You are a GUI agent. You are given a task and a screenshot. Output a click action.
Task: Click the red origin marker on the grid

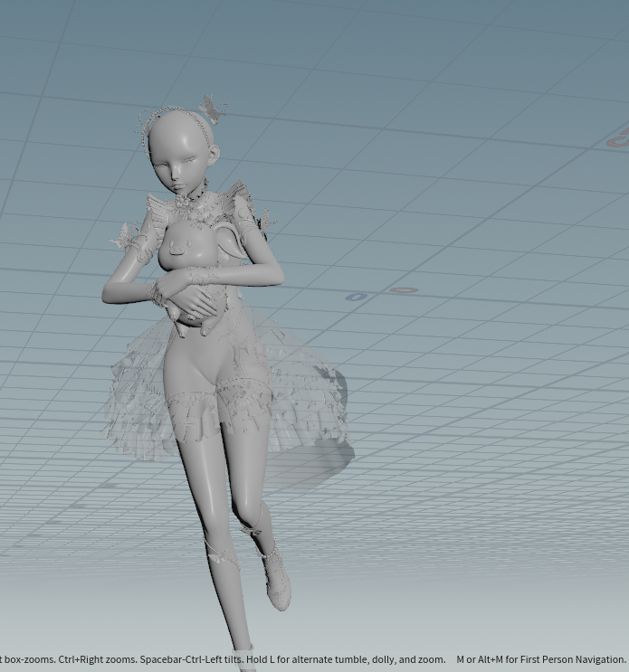pos(404,290)
